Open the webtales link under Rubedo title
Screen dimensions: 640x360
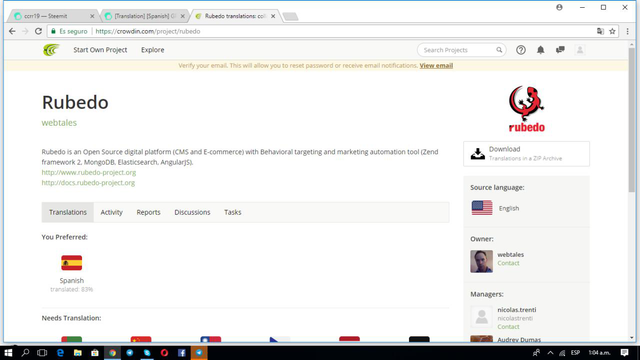[59, 122]
